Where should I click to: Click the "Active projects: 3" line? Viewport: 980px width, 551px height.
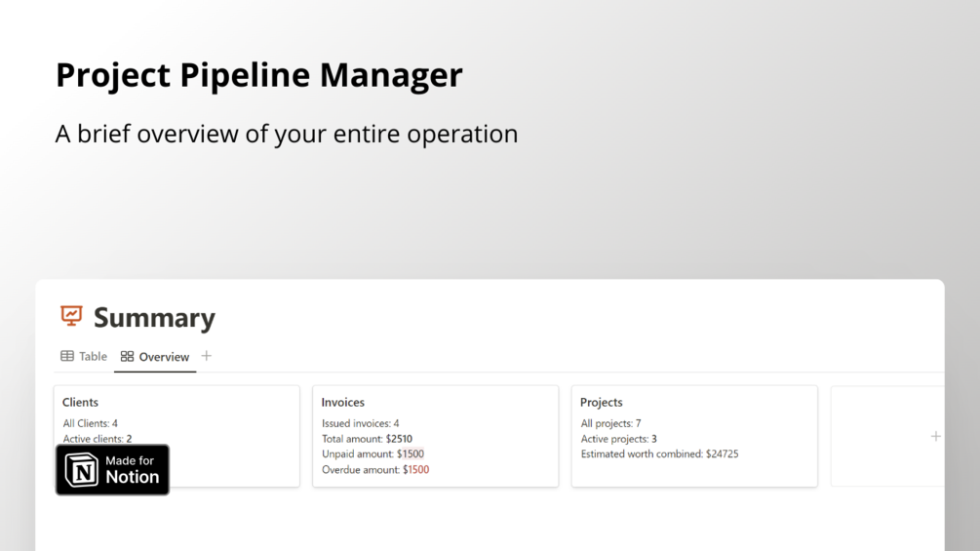[618, 439]
